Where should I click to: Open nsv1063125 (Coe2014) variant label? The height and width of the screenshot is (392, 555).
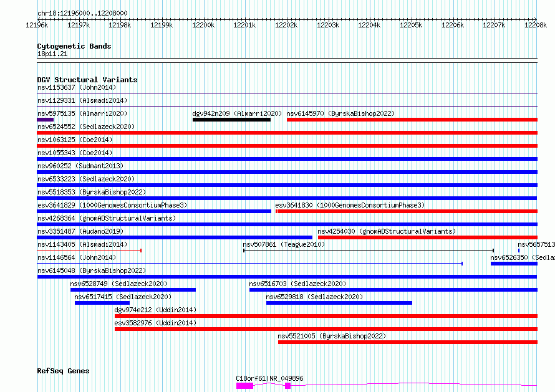[75, 140]
